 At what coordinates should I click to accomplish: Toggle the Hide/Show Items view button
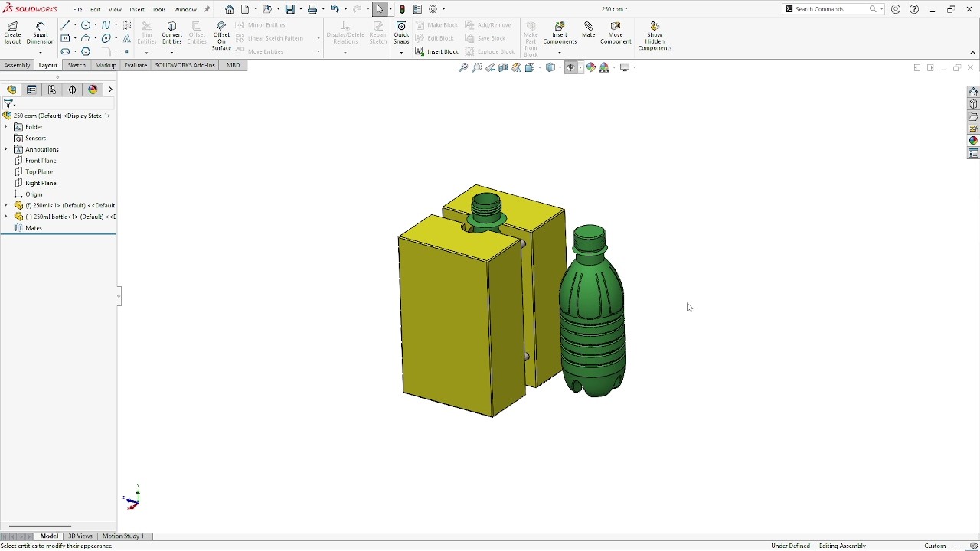(x=570, y=67)
